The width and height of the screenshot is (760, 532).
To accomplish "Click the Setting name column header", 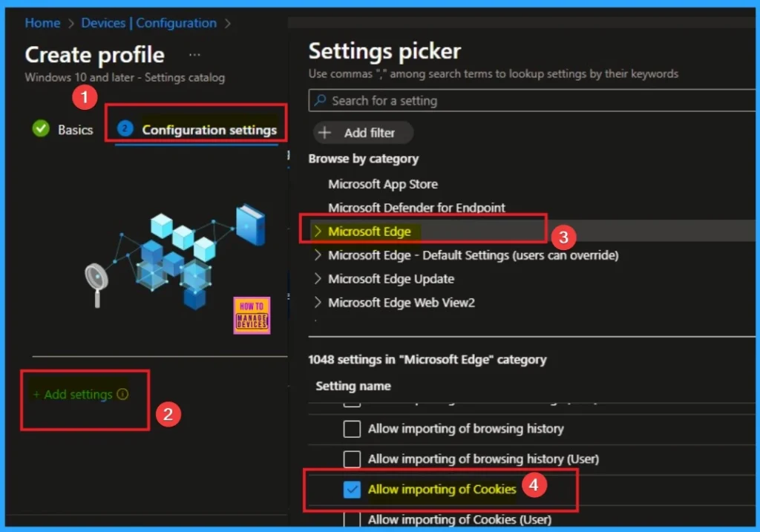I will tap(353, 386).
